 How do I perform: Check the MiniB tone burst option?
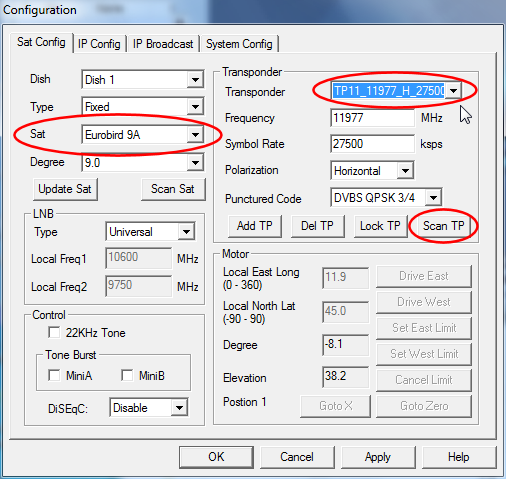click(x=127, y=375)
